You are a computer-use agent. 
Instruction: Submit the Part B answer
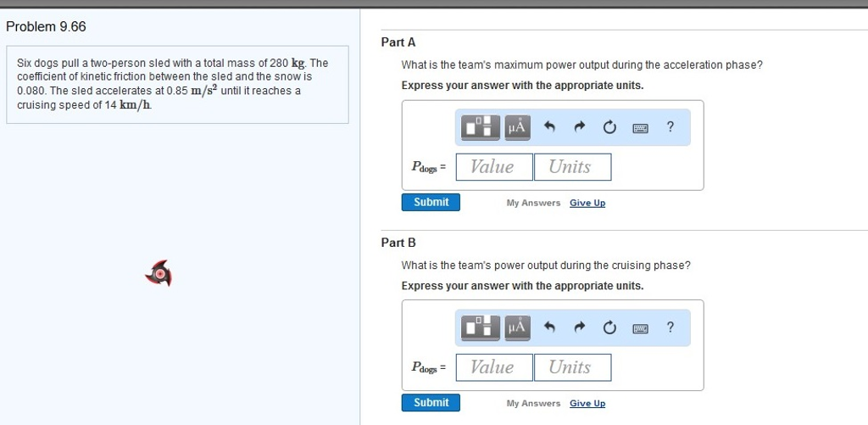coord(431,402)
